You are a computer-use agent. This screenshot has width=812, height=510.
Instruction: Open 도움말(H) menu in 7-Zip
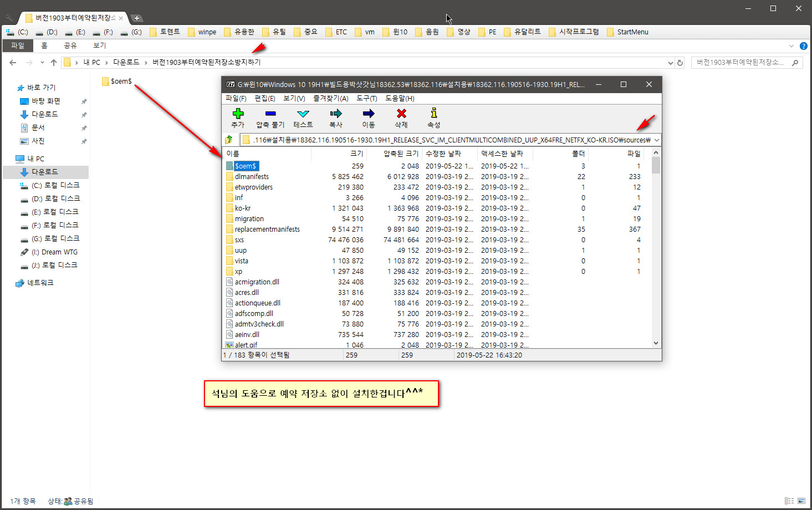[x=400, y=98]
